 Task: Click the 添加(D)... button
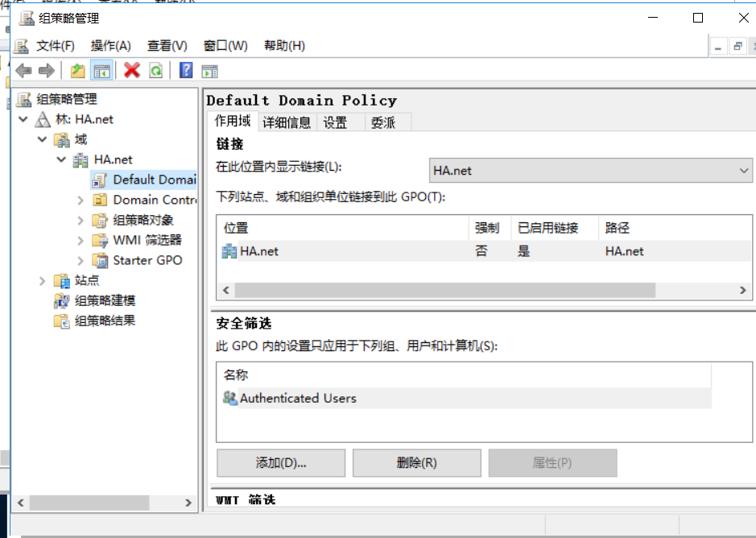click(x=280, y=463)
